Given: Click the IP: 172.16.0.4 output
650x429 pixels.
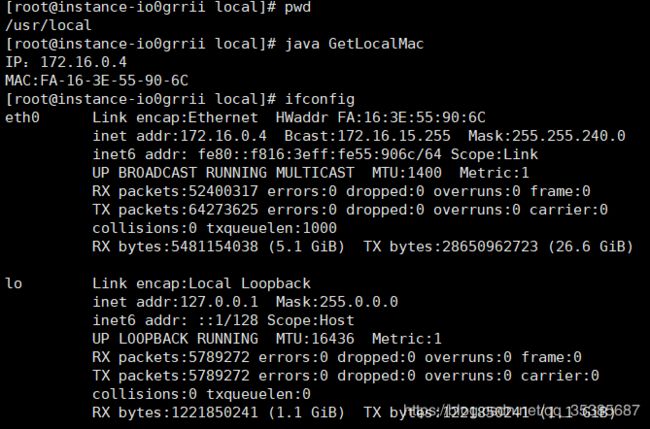Looking at the screenshot, I should coord(66,62).
